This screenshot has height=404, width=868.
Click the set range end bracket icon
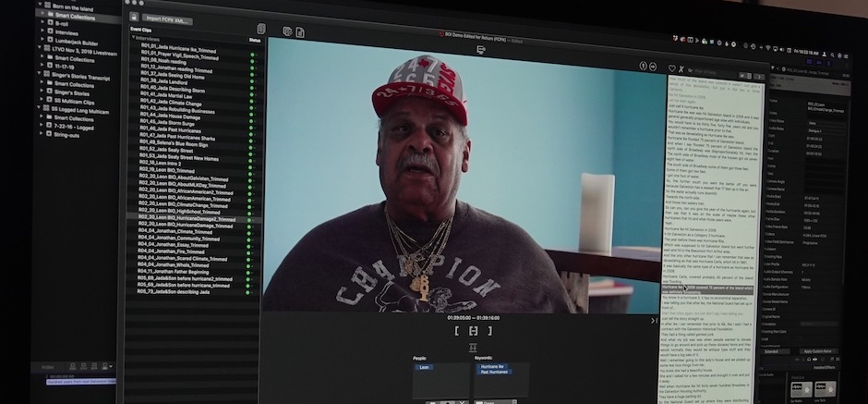pyautogui.click(x=489, y=331)
